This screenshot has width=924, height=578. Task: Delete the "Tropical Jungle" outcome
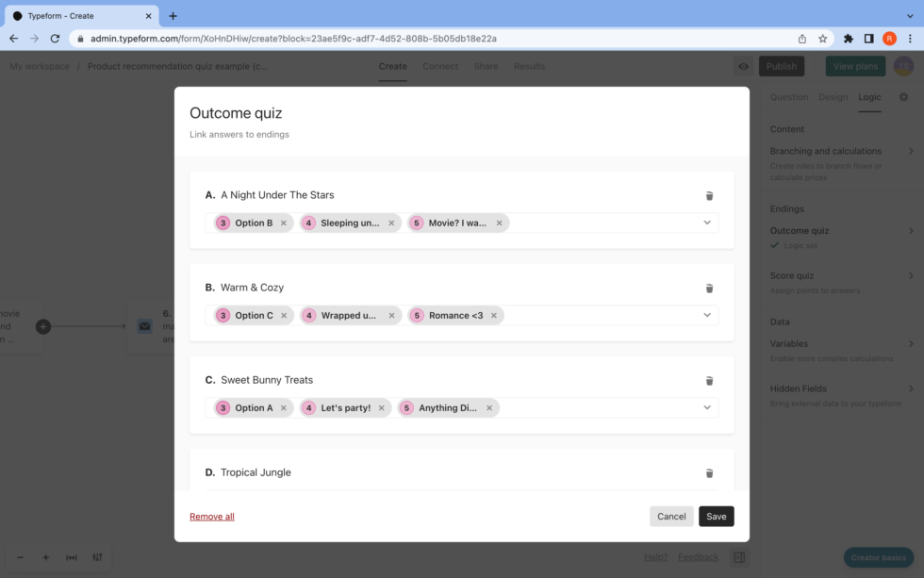(709, 472)
